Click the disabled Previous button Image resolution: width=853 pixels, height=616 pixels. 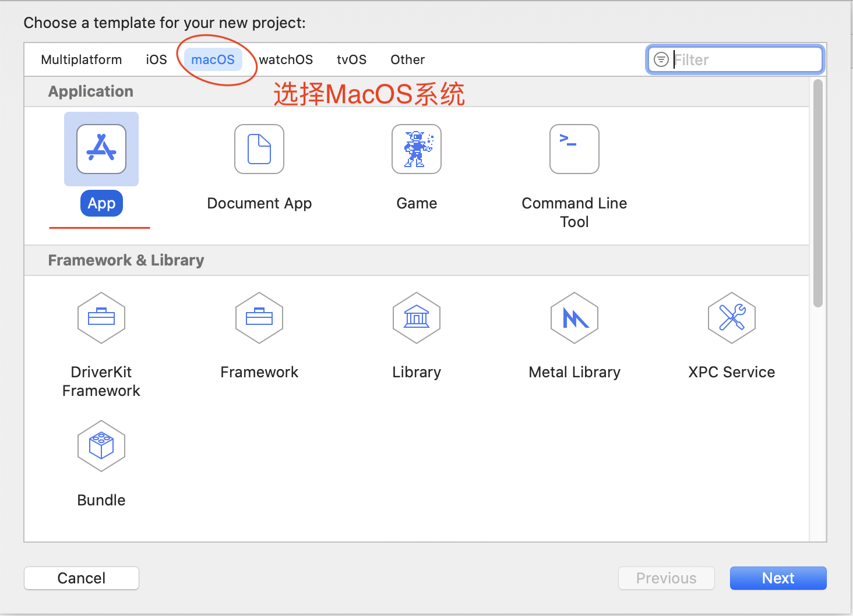(667, 578)
